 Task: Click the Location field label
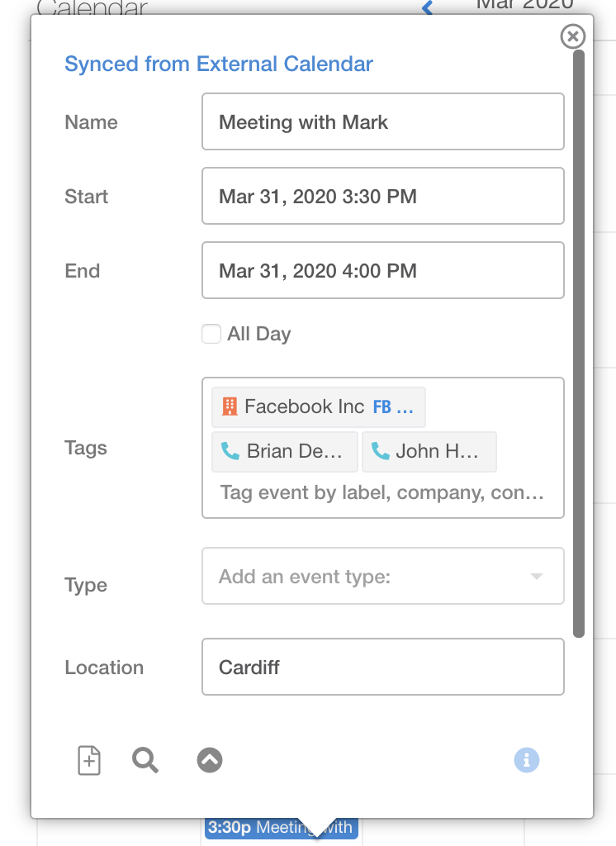pyautogui.click(x=104, y=668)
